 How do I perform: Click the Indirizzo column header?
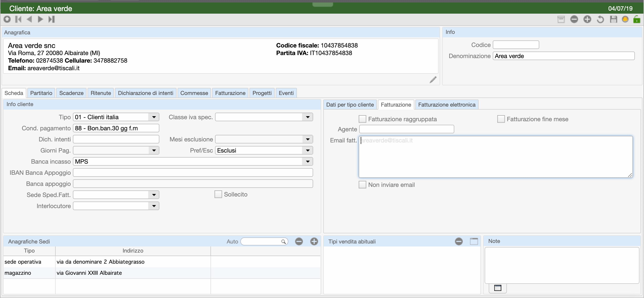[133, 251]
